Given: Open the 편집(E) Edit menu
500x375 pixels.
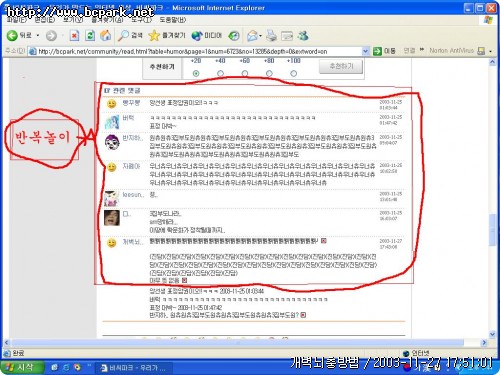Looking at the screenshot, I should pos(45,20).
